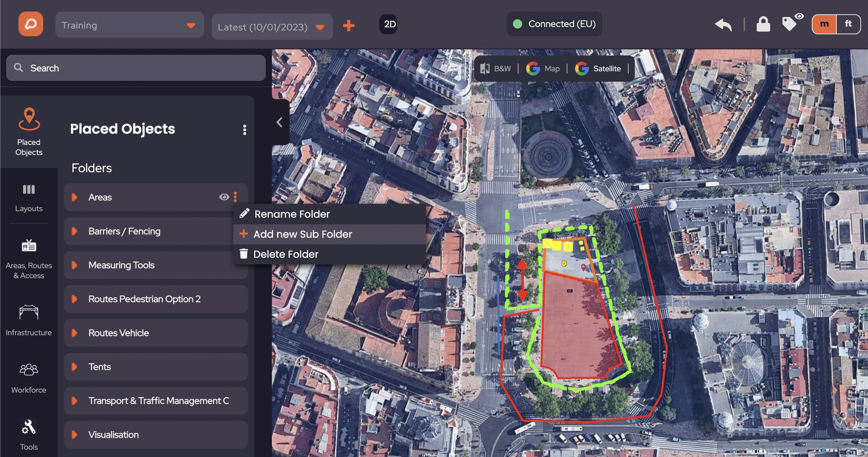This screenshot has width=868, height=457.
Task: Click the undo arrow icon
Action: point(723,25)
